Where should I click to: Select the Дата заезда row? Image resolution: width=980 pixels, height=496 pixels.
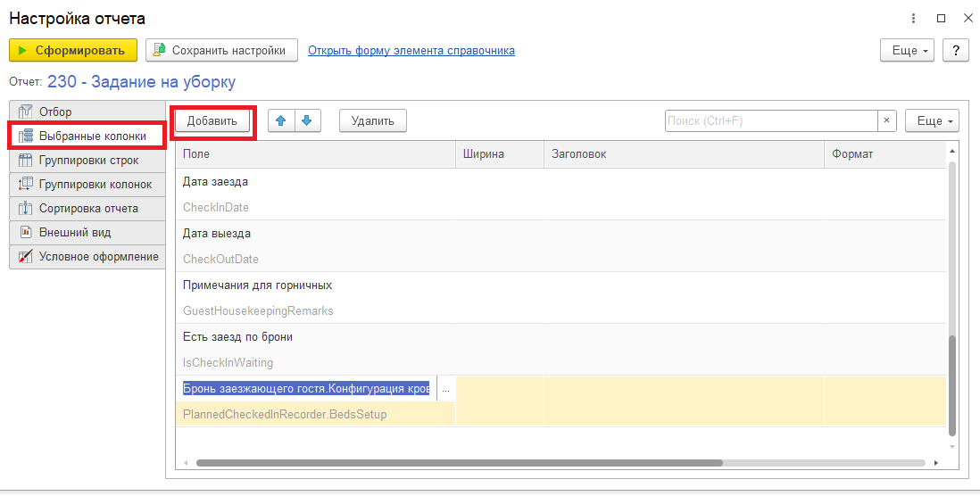[x=561, y=194]
